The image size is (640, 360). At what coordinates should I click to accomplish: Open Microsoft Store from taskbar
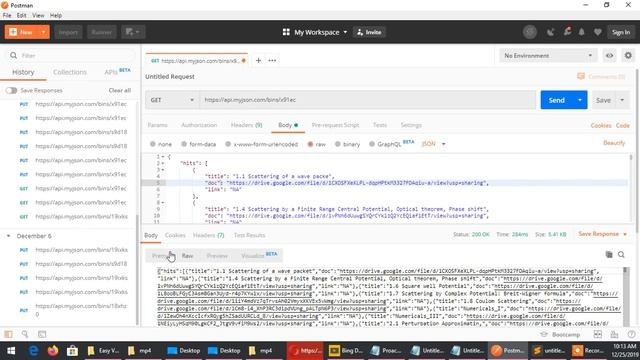click(x=72, y=351)
